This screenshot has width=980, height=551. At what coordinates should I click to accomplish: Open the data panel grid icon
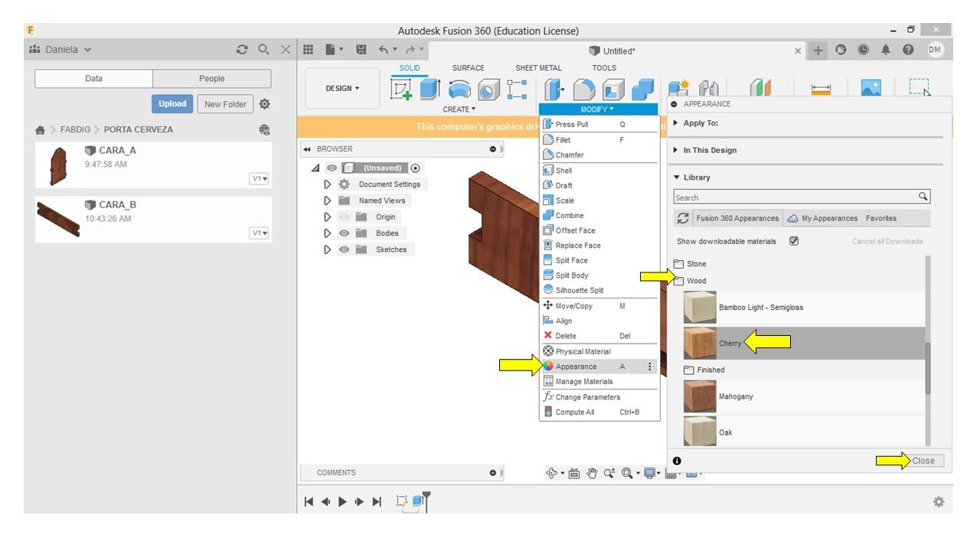click(x=309, y=51)
